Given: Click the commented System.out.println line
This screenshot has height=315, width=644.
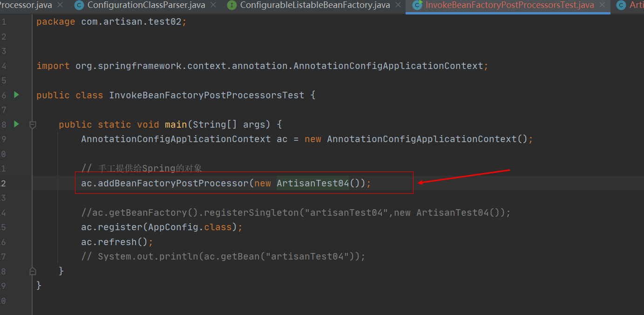Looking at the screenshot, I should 223,256.
